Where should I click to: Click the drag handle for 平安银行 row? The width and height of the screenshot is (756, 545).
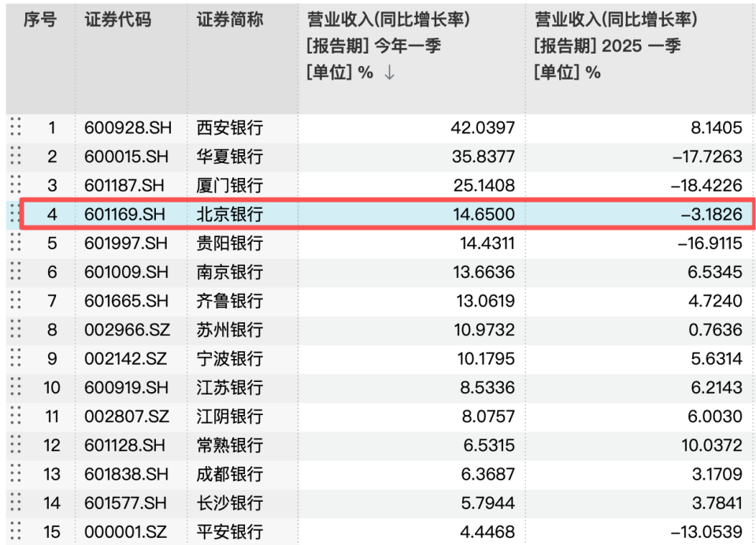click(16, 532)
